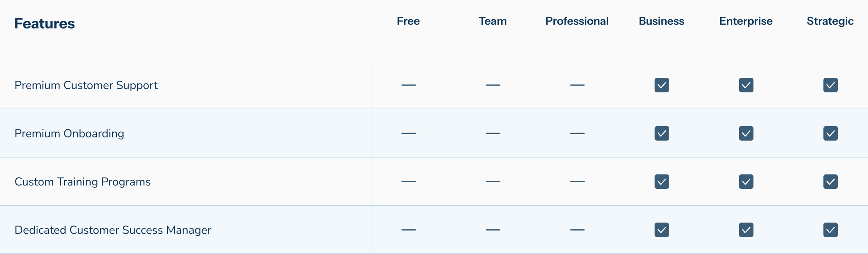Click Business checkmark for Premium Customer Support
The image size is (868, 254).
click(x=662, y=85)
